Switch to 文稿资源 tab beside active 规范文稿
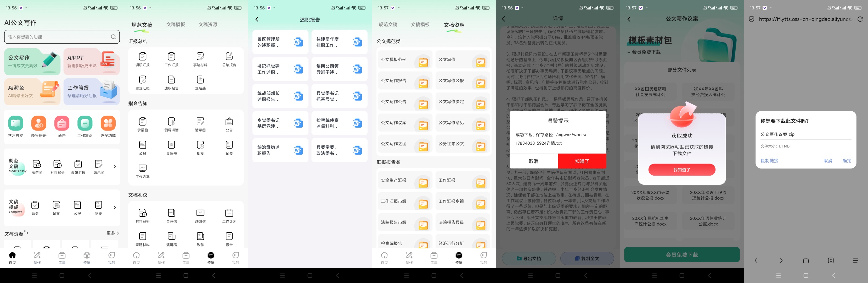The image size is (868, 283). coord(208,24)
